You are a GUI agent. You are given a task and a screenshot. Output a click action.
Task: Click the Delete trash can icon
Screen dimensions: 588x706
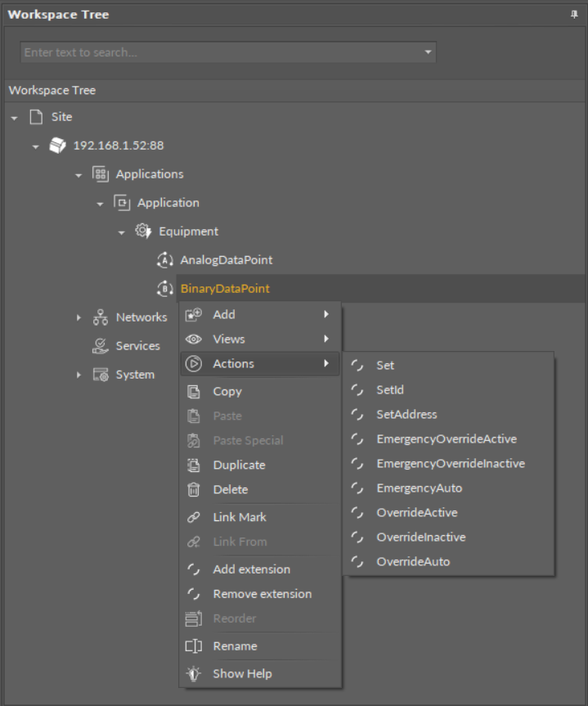[194, 489]
